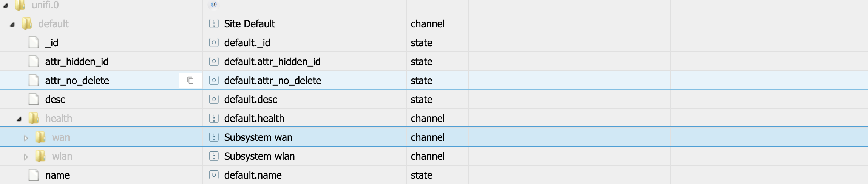Collapse the default folder

pos(12,24)
